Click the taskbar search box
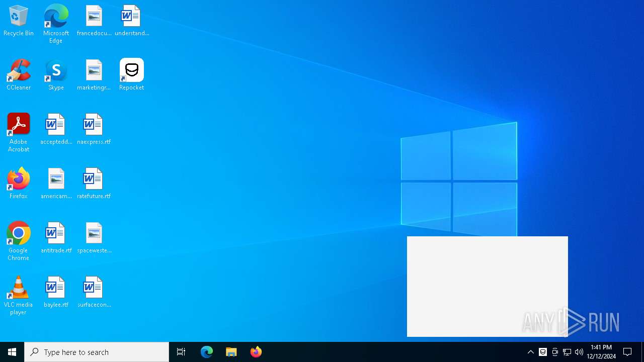The height and width of the screenshot is (362, 644). tap(97, 352)
